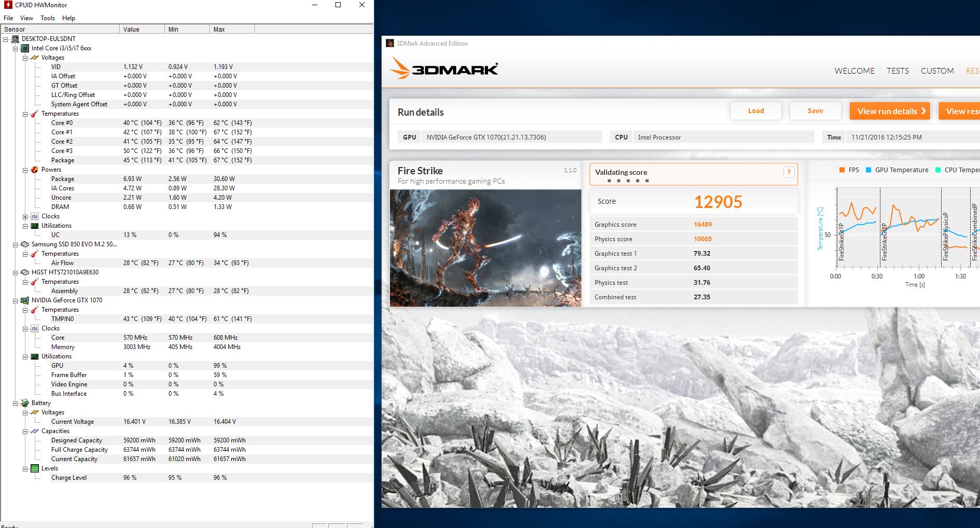
Task: Click the GPU name field NVIDIA GeForce GTX 1070
Action: point(511,137)
